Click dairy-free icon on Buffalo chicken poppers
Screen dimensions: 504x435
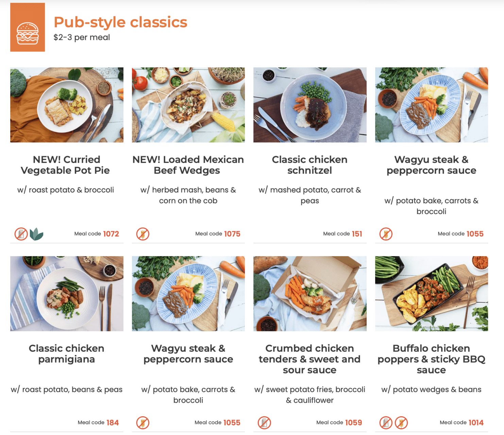click(386, 423)
